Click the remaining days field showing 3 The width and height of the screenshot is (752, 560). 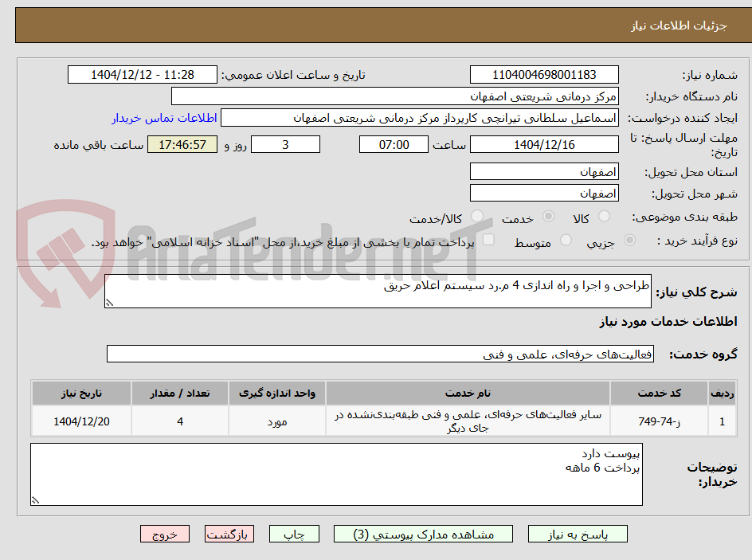pos(285,144)
